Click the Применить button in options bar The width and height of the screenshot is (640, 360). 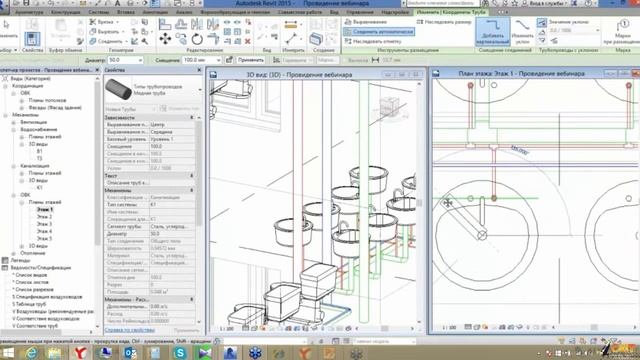coord(251,60)
